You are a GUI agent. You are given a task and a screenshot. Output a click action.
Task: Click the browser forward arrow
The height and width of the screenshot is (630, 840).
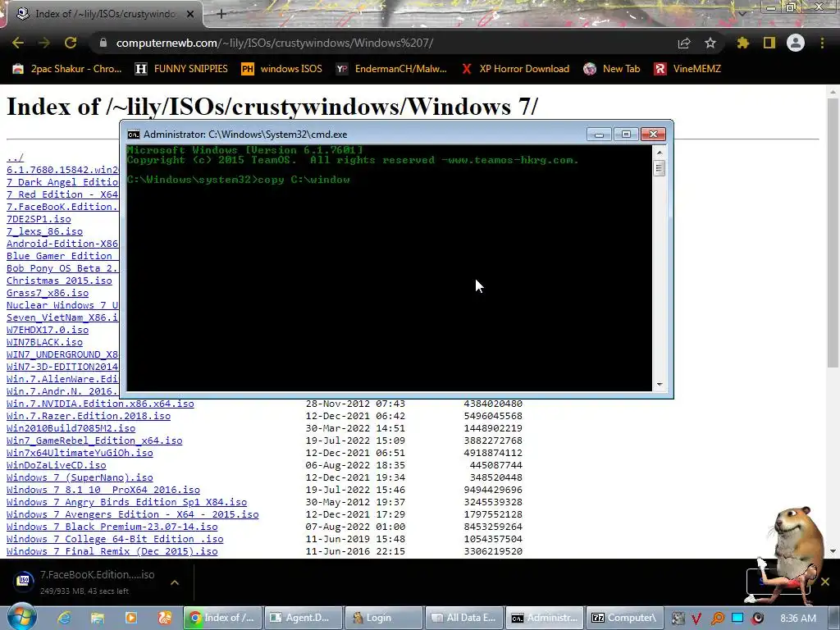44,43
